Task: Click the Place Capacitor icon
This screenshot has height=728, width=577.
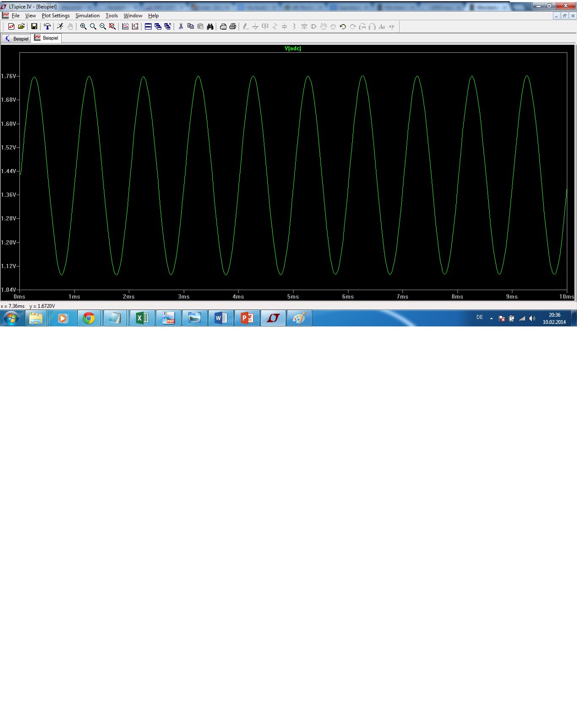Action: 285,26
